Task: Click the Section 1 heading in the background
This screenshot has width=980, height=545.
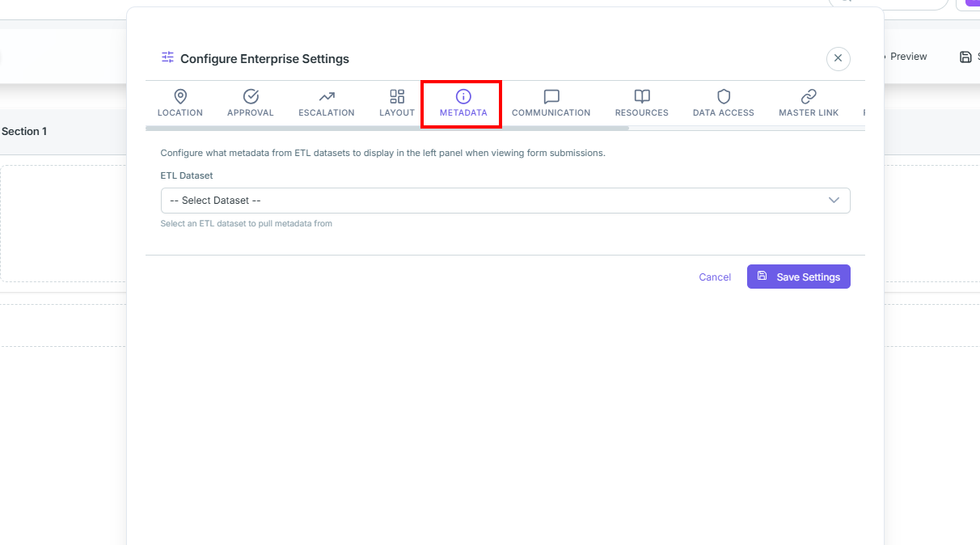Action: [x=24, y=131]
